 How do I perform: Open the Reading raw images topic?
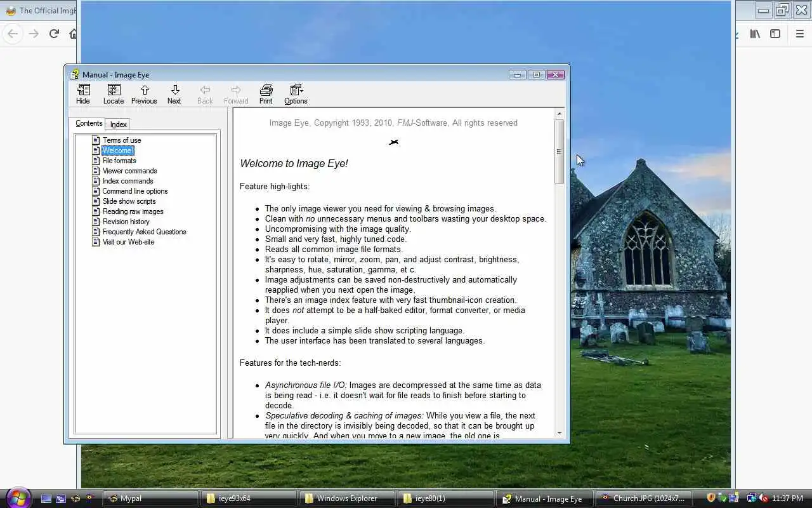click(x=133, y=211)
